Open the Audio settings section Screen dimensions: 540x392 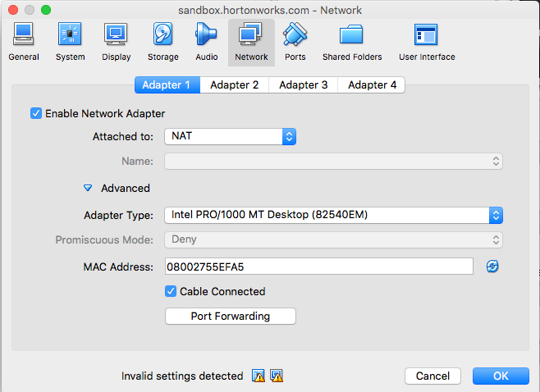click(x=206, y=42)
